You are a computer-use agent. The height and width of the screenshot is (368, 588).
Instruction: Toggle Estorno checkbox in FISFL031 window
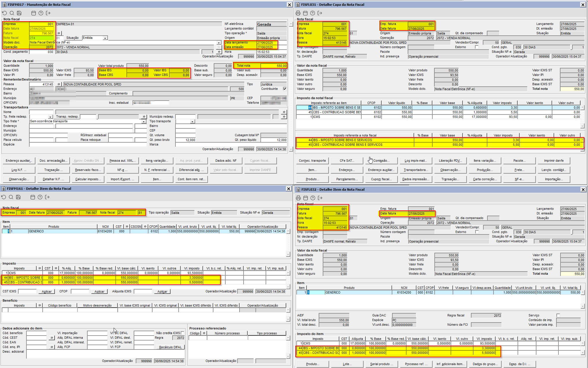point(477,47)
